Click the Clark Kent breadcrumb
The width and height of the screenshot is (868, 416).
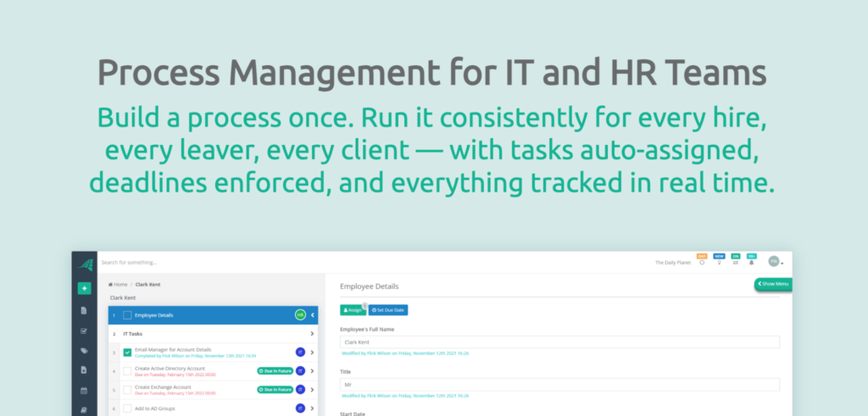tap(147, 285)
